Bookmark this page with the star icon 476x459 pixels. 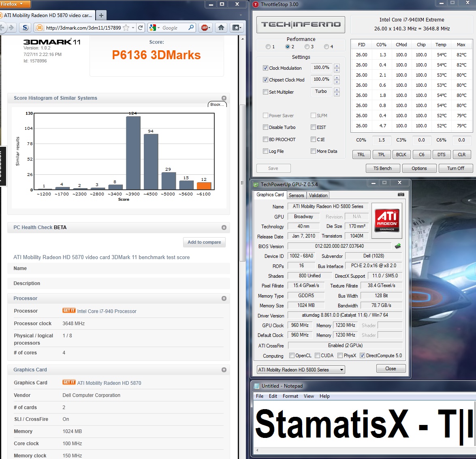126,28
